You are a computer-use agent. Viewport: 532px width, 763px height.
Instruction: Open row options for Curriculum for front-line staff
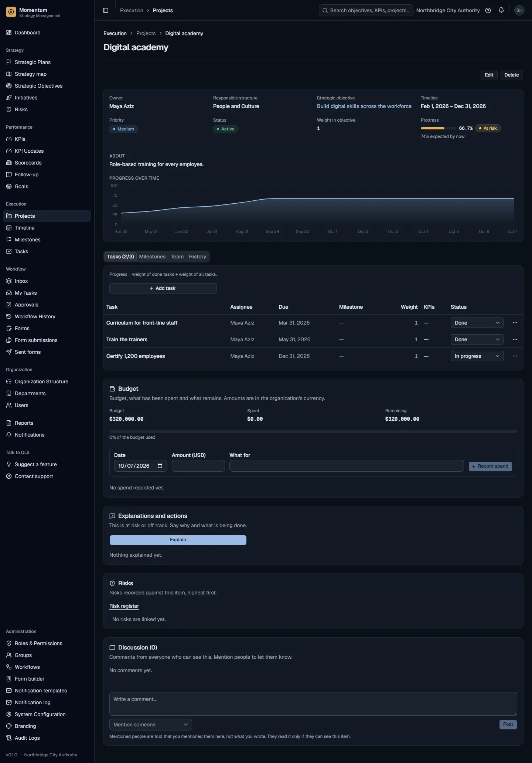point(515,323)
